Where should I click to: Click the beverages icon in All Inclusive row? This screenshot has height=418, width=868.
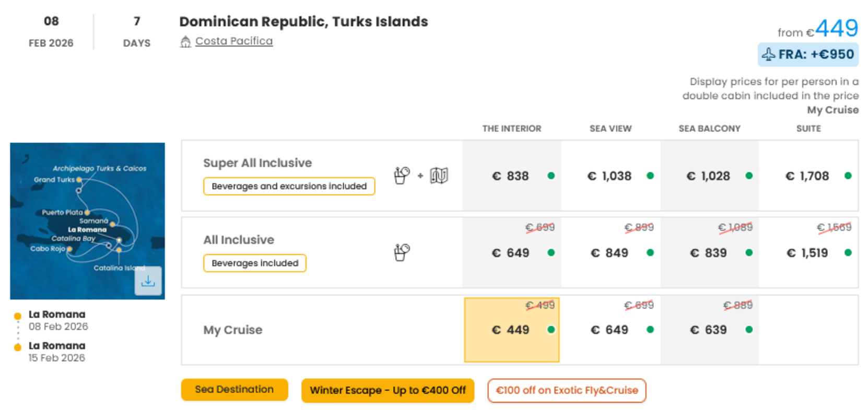(402, 252)
